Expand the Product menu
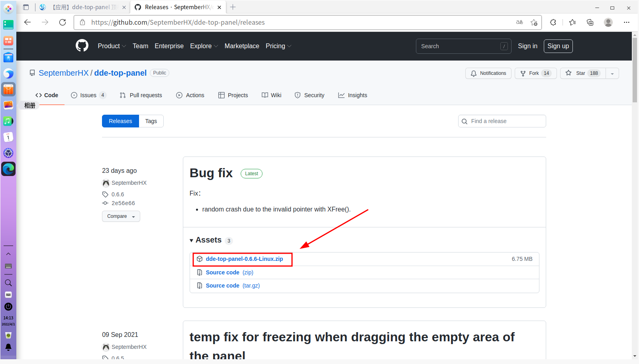639x364 pixels. [x=112, y=46]
